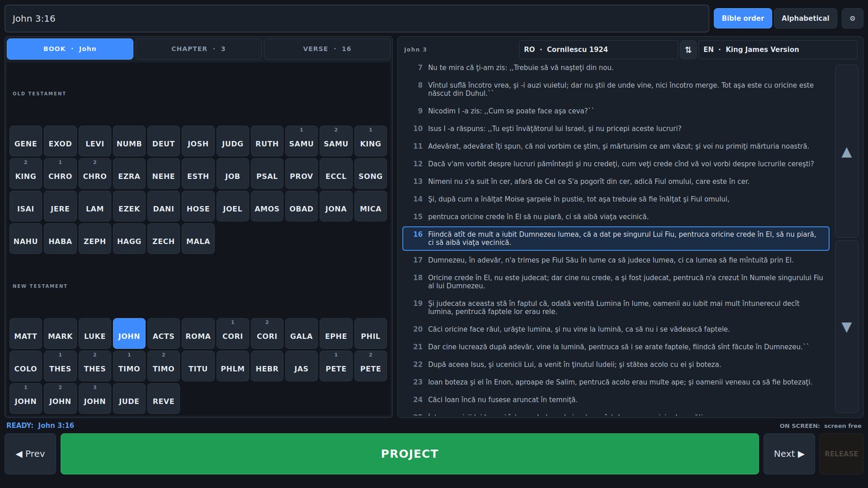Select the BOOK John tab
The width and height of the screenshot is (868, 488).
pyautogui.click(x=70, y=49)
